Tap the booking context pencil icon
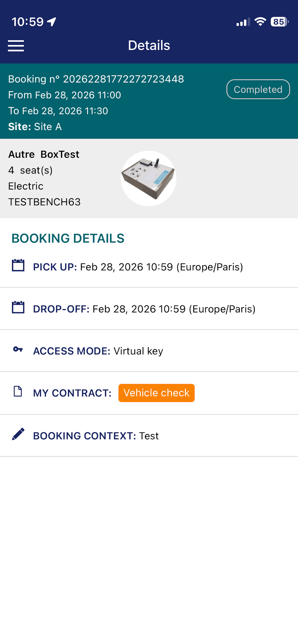Screen dimensions: 298x644 (x=18, y=434)
